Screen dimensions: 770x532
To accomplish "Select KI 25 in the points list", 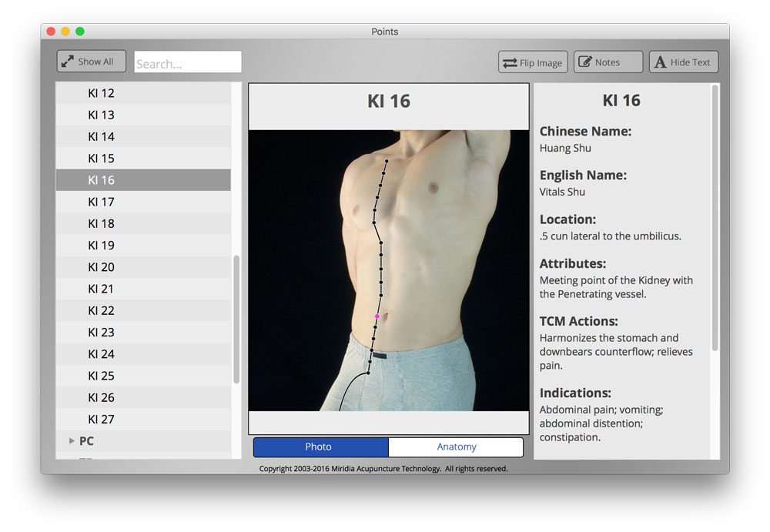I will pos(143,376).
